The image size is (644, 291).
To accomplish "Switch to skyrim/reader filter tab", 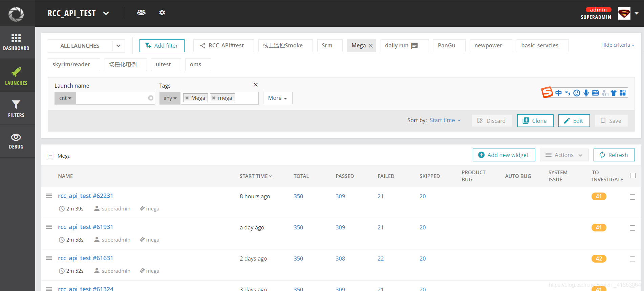I will pos(74,65).
